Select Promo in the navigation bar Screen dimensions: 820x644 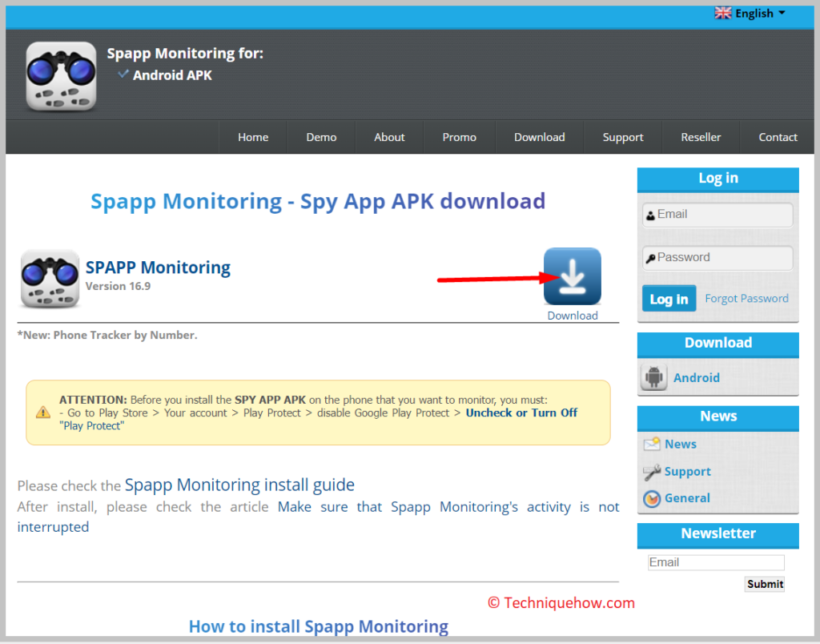(x=459, y=137)
